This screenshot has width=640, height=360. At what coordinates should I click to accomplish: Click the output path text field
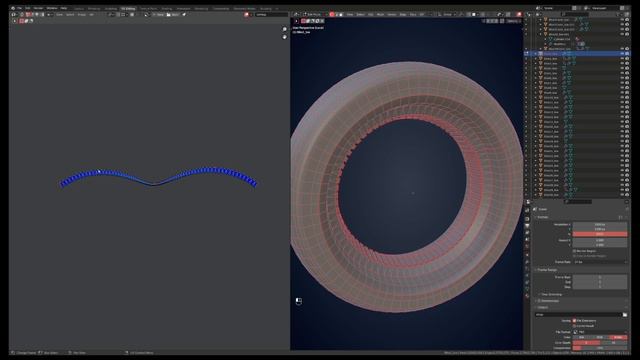click(x=578, y=314)
